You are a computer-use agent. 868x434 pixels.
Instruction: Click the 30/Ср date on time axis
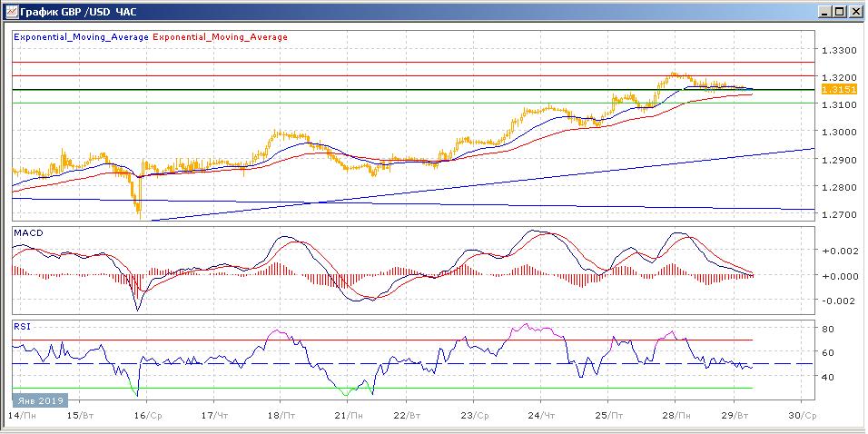[803, 413]
